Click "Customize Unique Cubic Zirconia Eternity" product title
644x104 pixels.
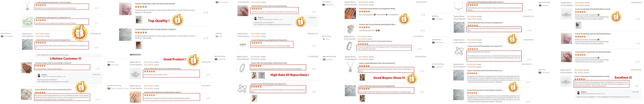[53, 63]
